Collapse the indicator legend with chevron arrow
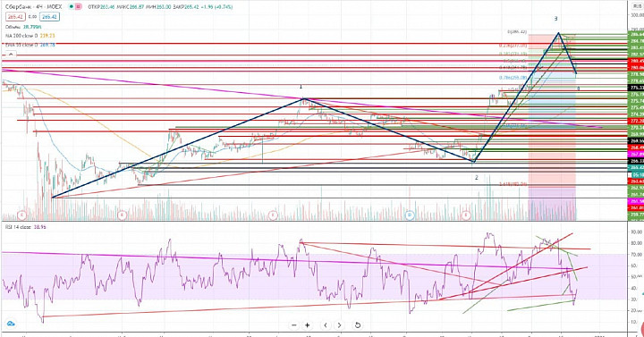 click(x=11, y=55)
